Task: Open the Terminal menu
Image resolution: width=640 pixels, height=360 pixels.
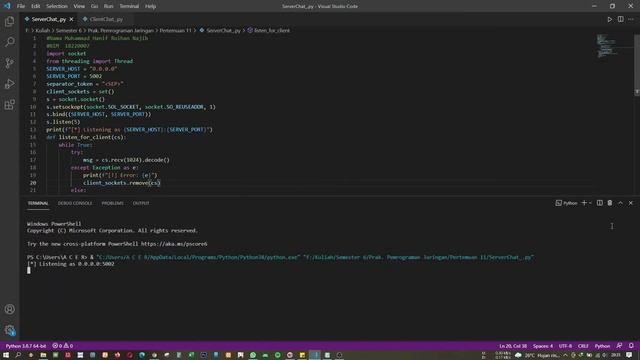Action: (x=129, y=6)
